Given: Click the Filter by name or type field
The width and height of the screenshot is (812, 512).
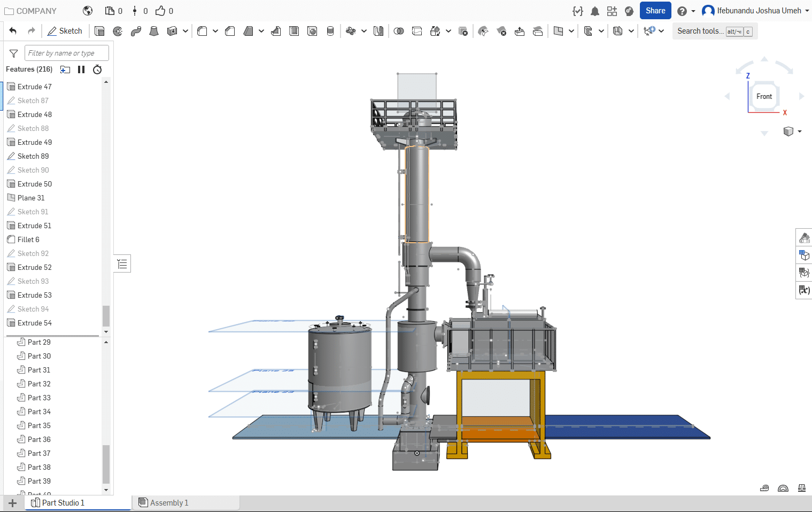Looking at the screenshot, I should coord(66,53).
